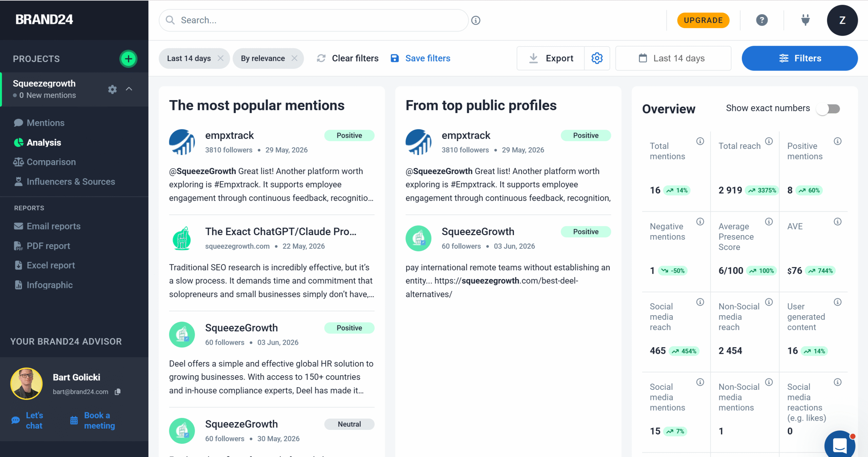The height and width of the screenshot is (457, 868).
Task: Click the BRAND24 logo
Action: click(x=44, y=20)
